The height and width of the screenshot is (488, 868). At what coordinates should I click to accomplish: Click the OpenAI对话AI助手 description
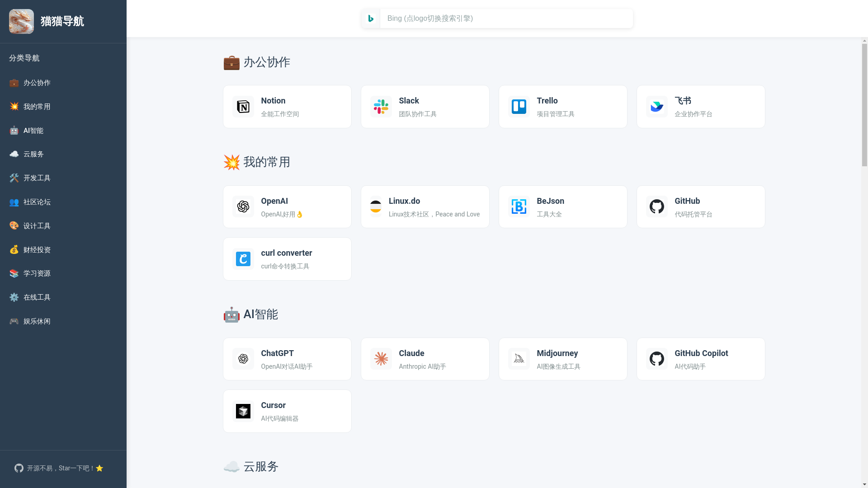pyautogui.click(x=287, y=367)
